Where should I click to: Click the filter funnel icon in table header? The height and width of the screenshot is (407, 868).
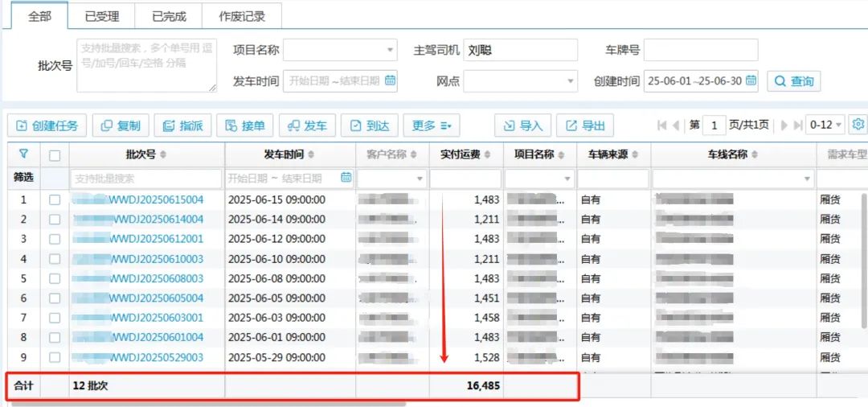tap(23, 154)
